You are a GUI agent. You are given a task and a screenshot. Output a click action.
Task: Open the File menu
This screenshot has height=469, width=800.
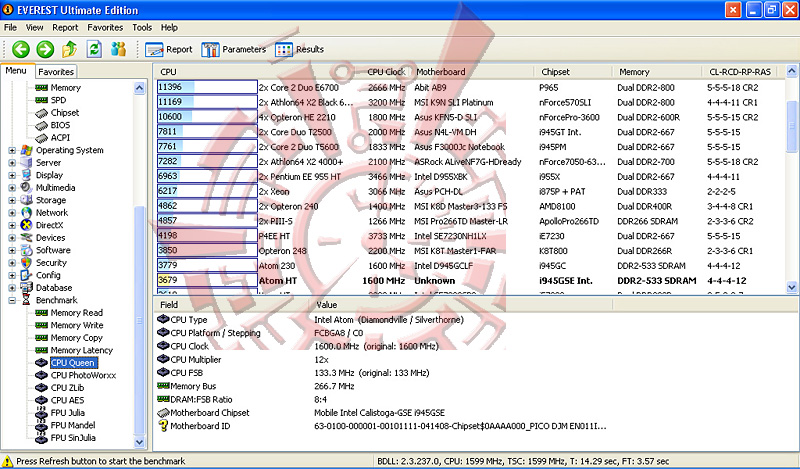10,28
